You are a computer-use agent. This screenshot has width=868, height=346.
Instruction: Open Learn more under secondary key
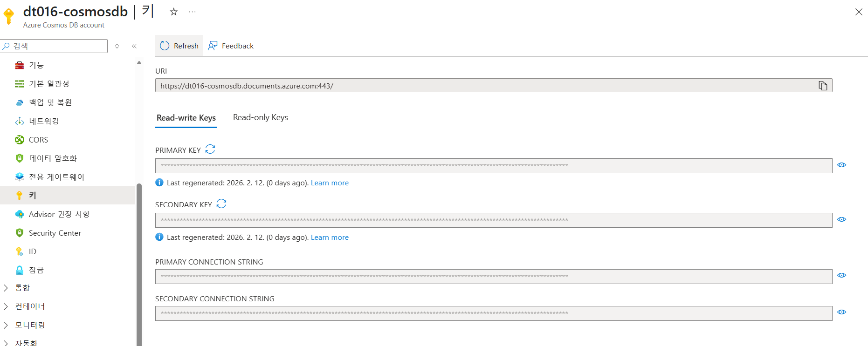(330, 237)
